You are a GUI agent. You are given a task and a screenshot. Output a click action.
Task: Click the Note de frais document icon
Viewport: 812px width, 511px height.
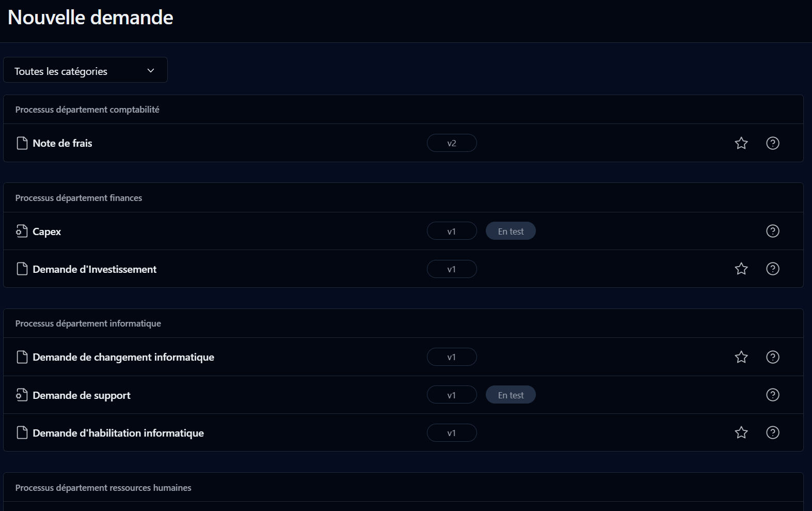coord(22,143)
